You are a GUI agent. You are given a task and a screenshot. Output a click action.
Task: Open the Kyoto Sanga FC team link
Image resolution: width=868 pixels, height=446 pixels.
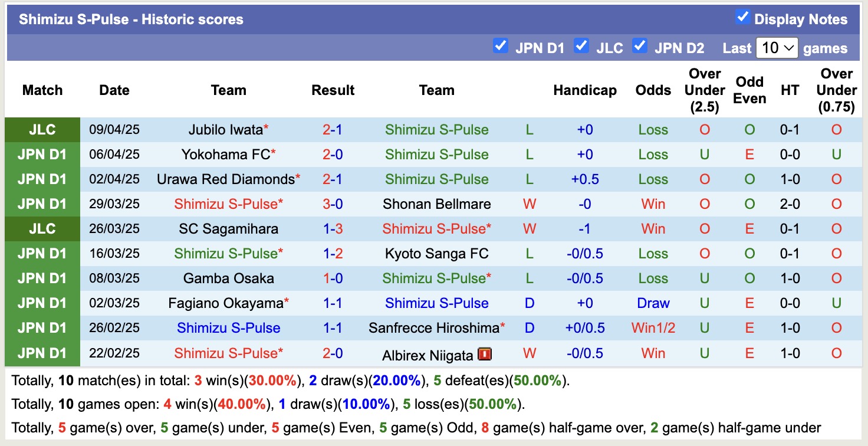(x=436, y=254)
